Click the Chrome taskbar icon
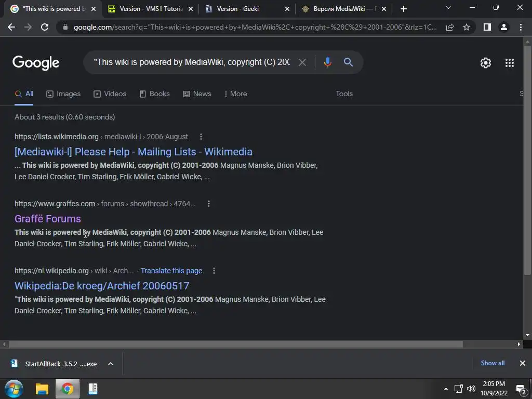 tap(67, 389)
